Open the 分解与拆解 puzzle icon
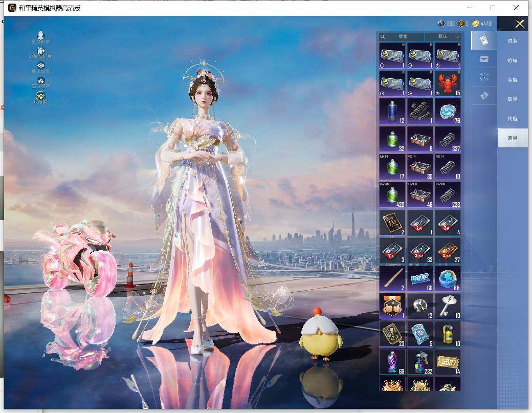 tap(41, 50)
